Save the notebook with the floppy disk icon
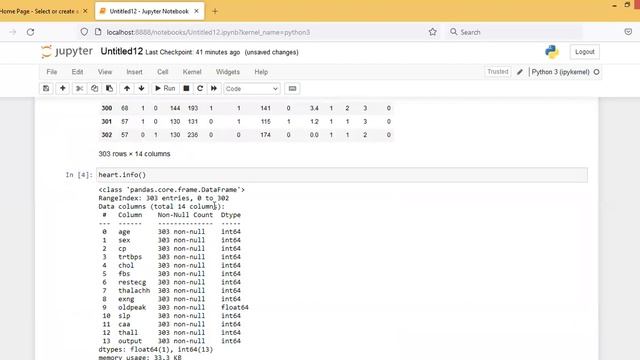 pos(46,89)
